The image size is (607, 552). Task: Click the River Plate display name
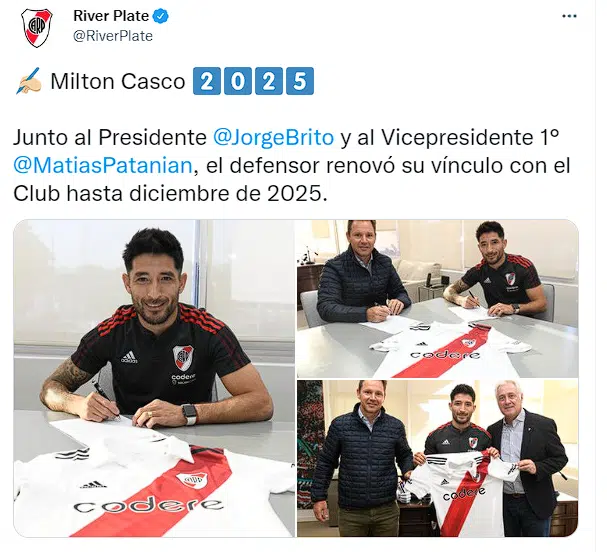tap(111, 16)
